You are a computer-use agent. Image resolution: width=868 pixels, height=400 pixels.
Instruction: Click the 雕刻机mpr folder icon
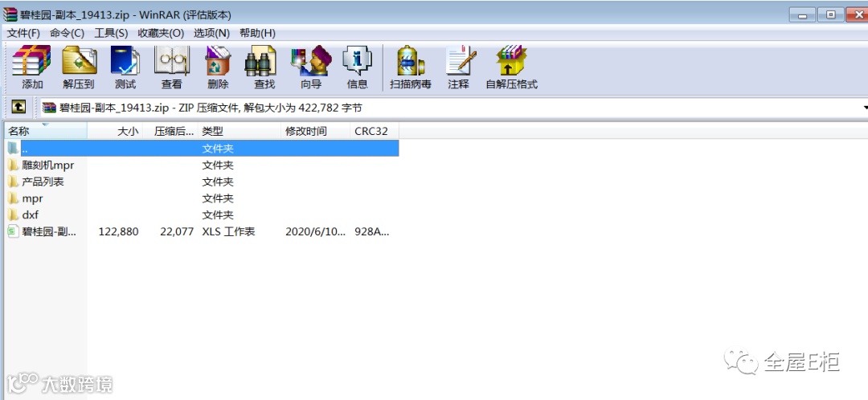[14, 165]
